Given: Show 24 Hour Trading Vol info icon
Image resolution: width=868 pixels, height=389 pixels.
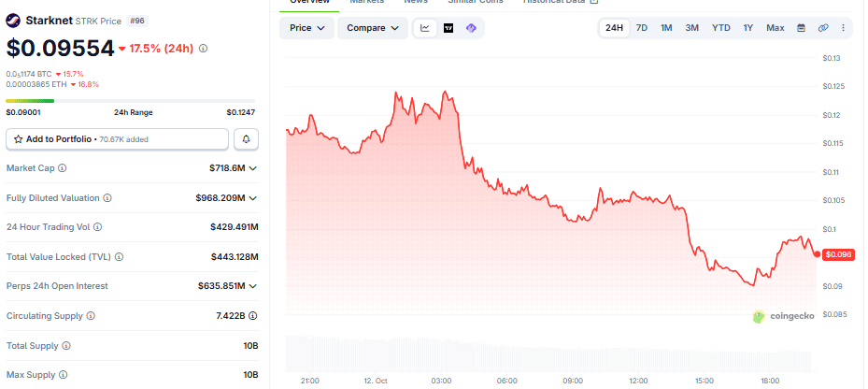Looking at the screenshot, I should (98, 227).
